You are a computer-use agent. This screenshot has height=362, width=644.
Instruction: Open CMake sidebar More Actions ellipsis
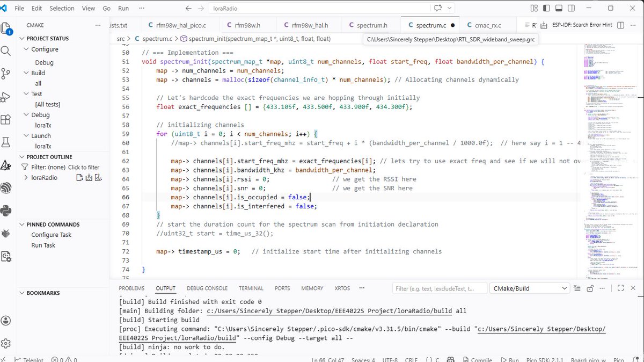tap(98, 25)
